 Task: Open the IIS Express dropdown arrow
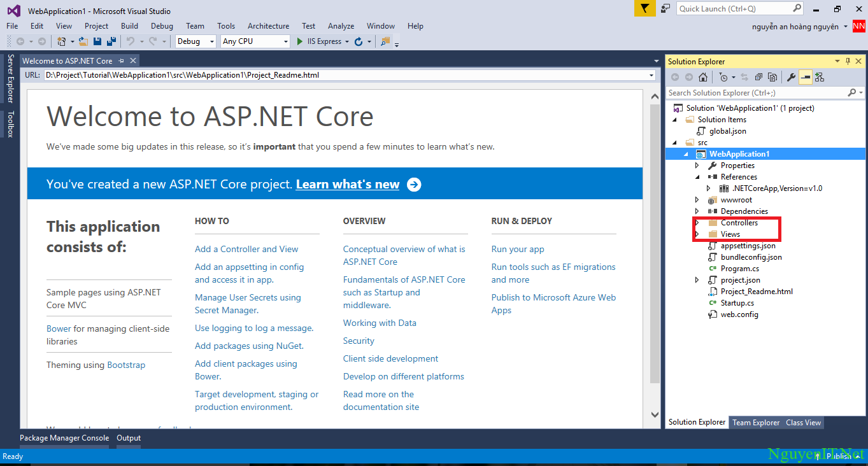[347, 41]
